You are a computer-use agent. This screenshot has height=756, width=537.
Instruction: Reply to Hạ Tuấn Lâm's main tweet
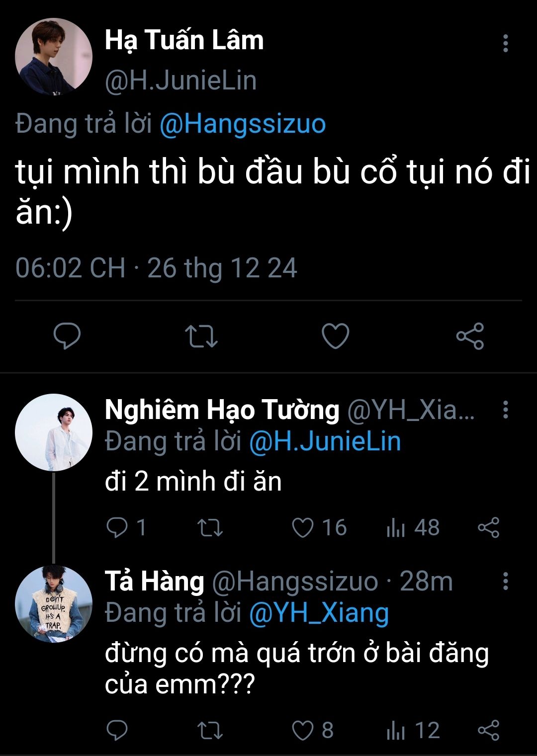[x=67, y=336]
